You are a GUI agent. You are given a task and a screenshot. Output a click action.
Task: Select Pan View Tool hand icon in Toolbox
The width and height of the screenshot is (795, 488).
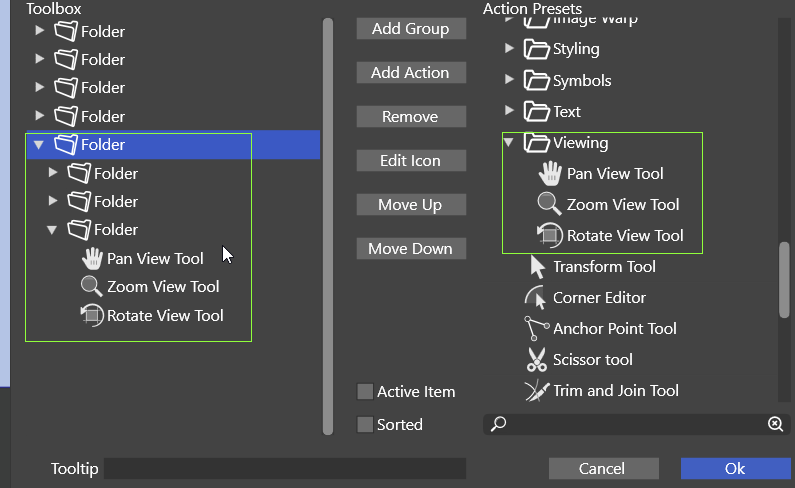[92, 259]
